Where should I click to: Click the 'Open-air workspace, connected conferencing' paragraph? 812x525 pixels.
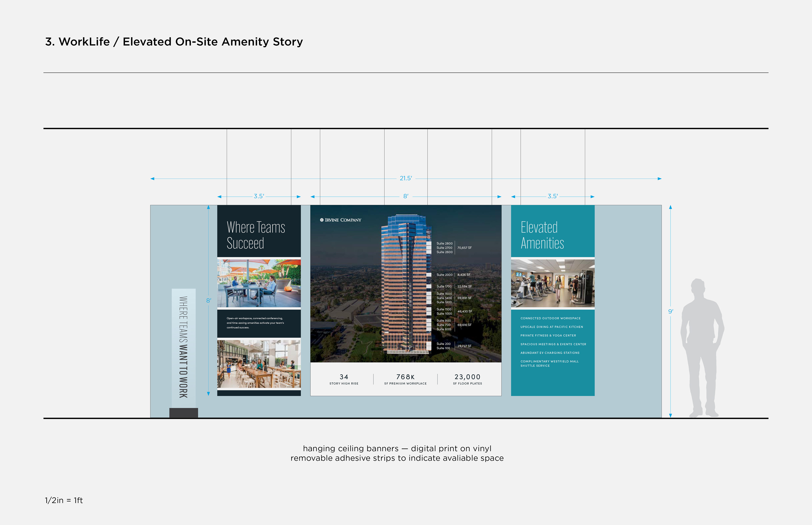255,323
